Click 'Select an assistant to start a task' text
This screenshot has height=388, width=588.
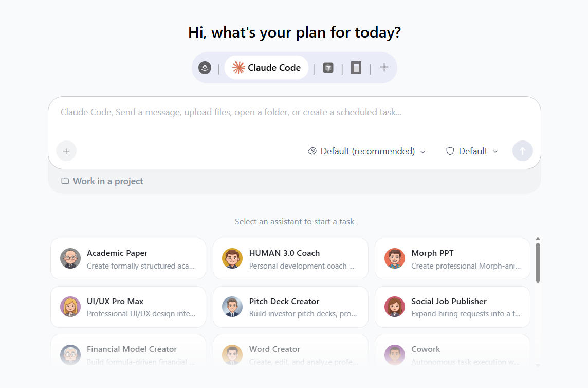[x=295, y=222]
